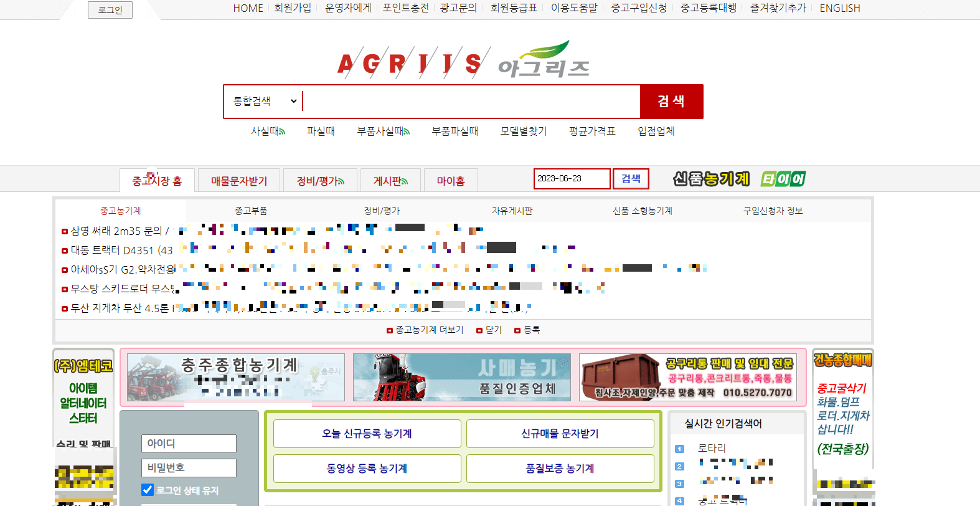Open the 건농종합매매 side ad
The width and height of the screenshot is (980, 506).
(843, 408)
